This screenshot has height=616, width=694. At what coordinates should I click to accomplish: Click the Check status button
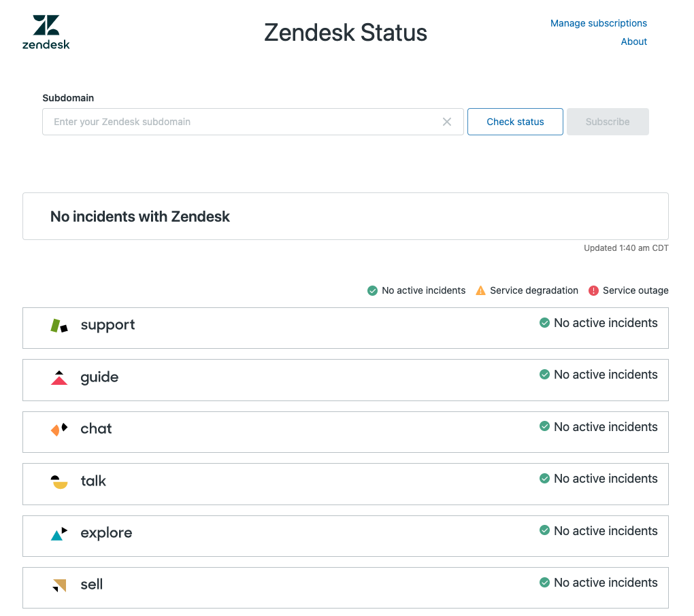515,122
